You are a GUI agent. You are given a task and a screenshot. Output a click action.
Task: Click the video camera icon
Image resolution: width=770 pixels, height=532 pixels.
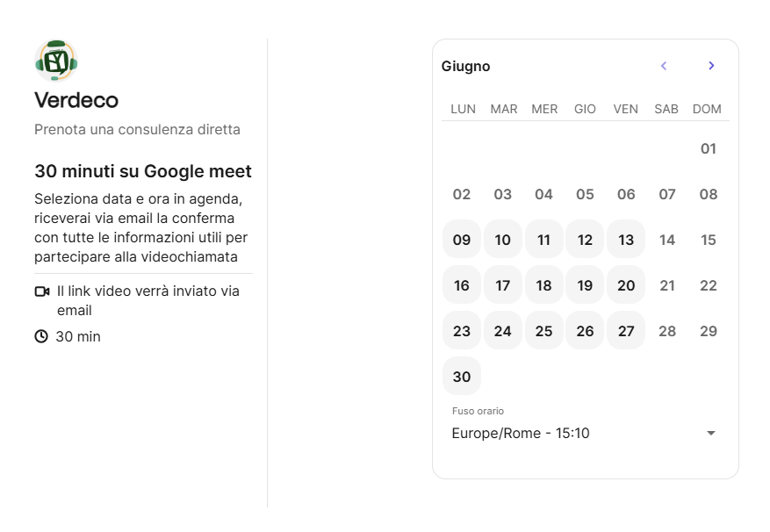tap(42, 291)
